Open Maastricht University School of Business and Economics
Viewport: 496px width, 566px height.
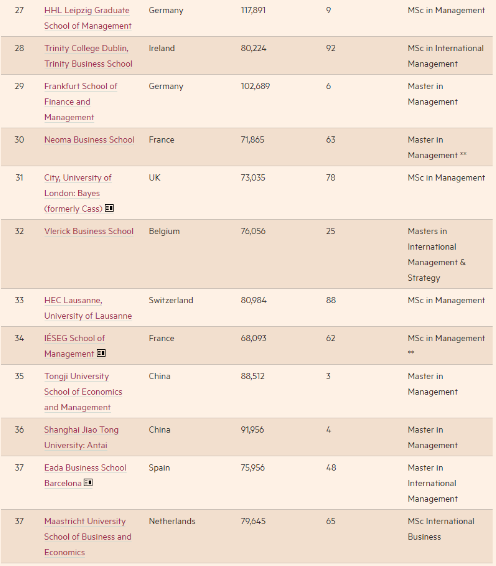88,537
